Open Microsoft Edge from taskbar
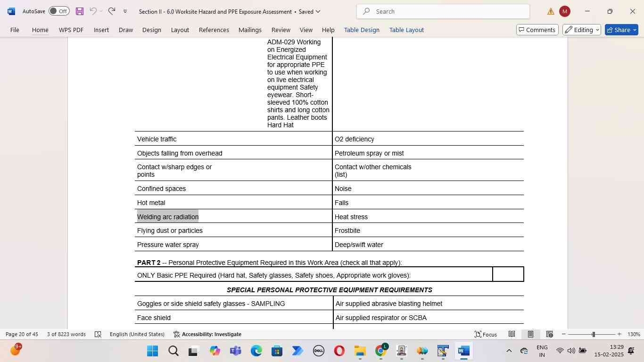644x362 pixels. (256, 351)
